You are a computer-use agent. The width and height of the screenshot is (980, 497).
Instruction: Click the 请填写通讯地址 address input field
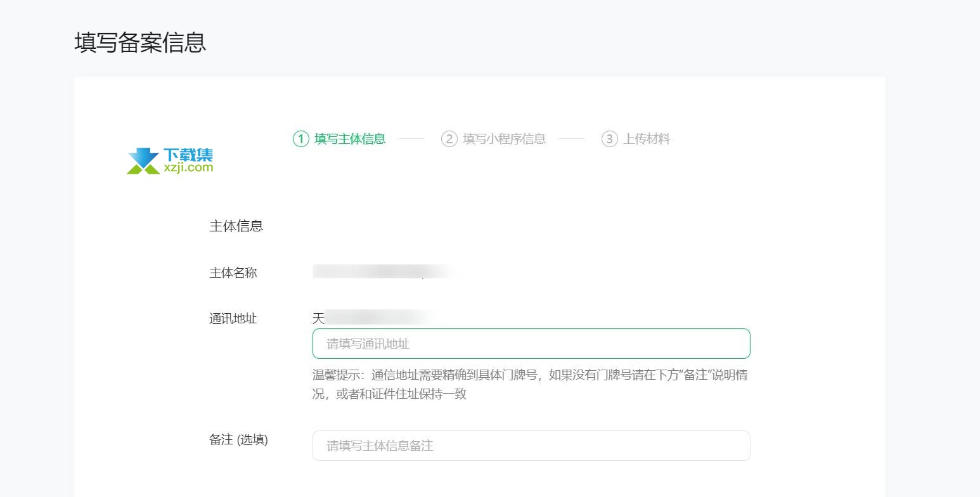[x=531, y=344]
